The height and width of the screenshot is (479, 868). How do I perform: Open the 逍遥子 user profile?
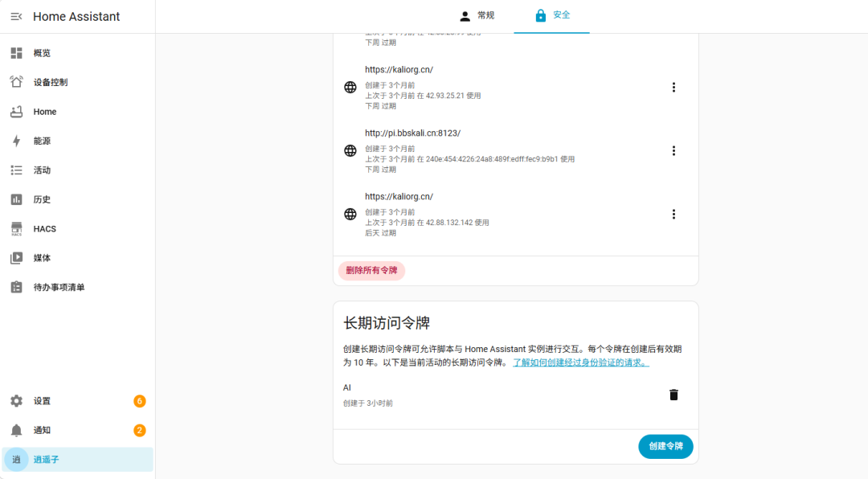(77, 460)
